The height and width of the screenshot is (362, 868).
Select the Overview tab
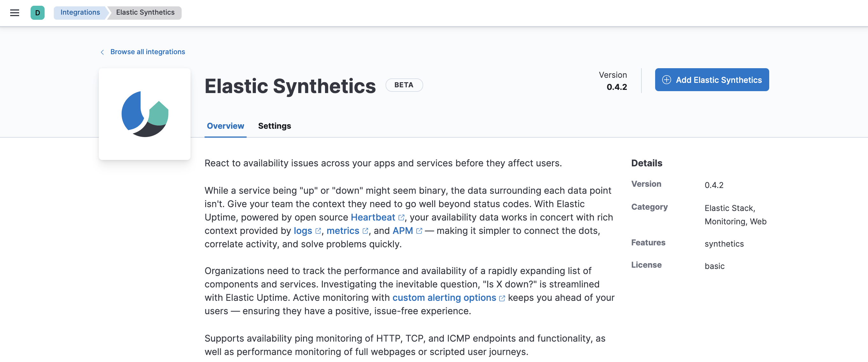click(225, 126)
